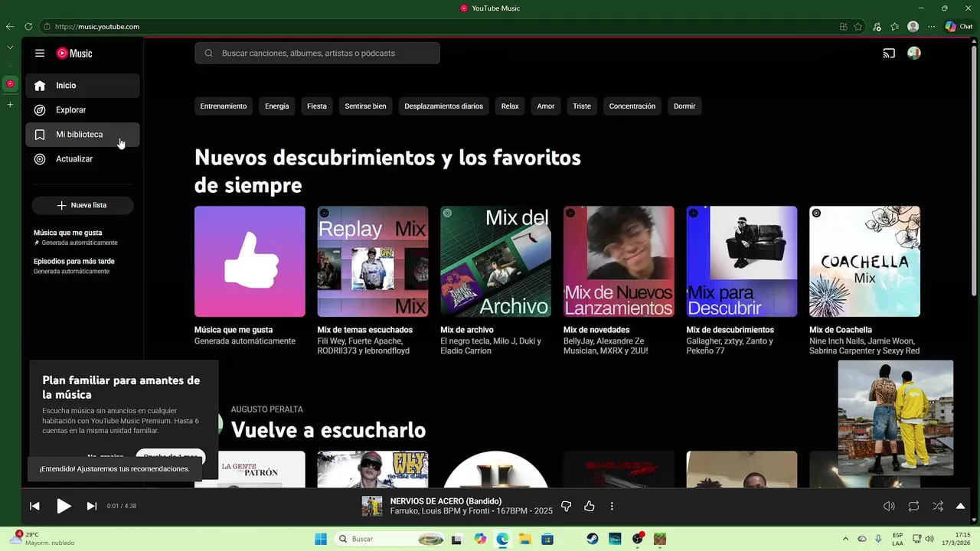Select the Sentirse bien mood chip

click(x=365, y=106)
